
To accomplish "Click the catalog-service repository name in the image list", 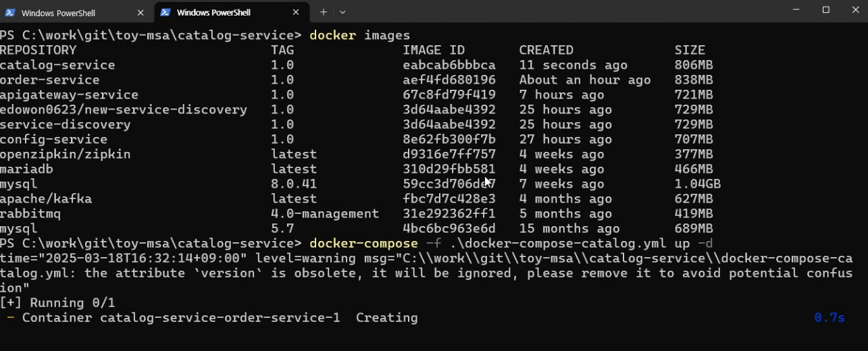I will coord(57,65).
